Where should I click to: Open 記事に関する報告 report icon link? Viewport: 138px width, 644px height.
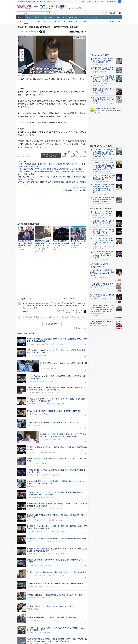tap(24, 157)
